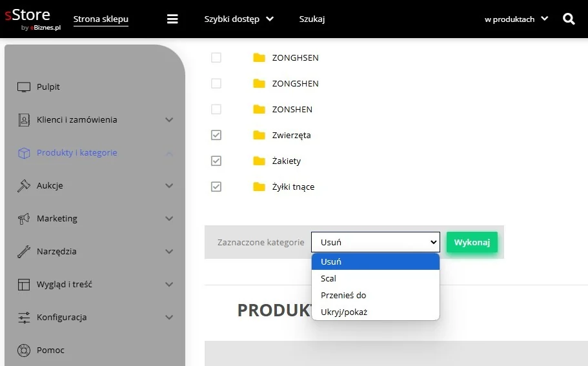588x366 pixels.
Task: Toggle the hamburger menu icon
Action: (x=172, y=19)
